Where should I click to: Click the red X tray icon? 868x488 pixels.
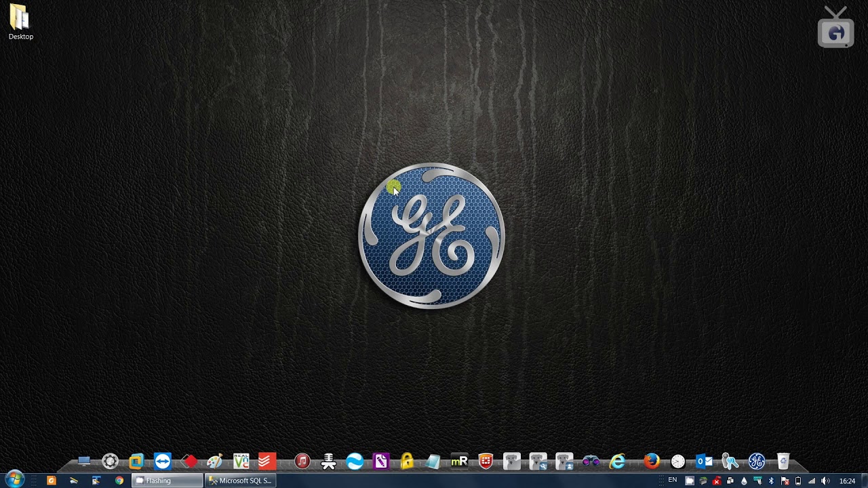(717, 481)
